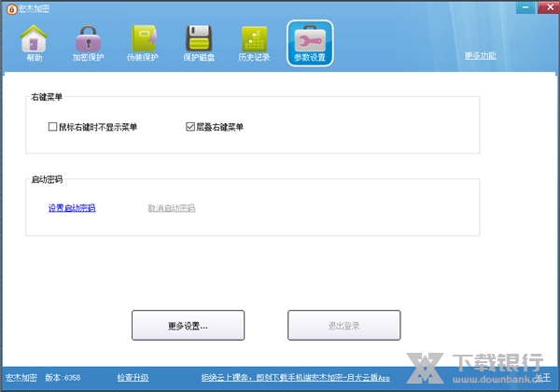Click the 更多设置... button

click(189, 325)
